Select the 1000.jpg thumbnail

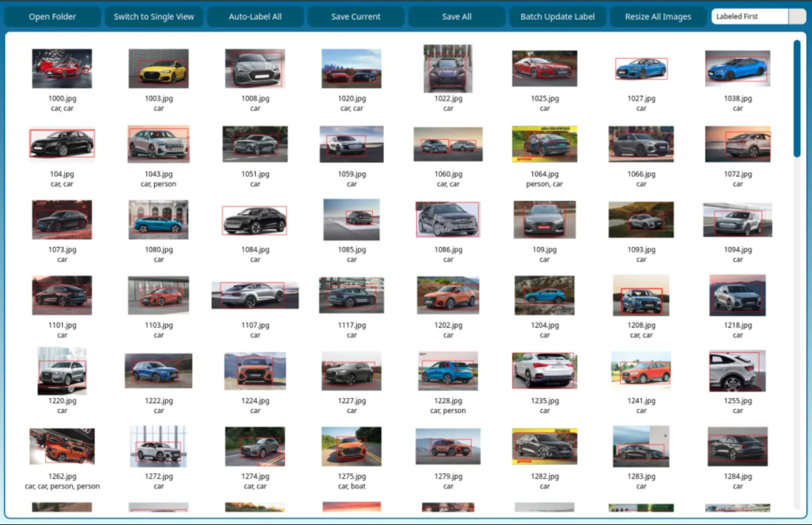tap(62, 69)
